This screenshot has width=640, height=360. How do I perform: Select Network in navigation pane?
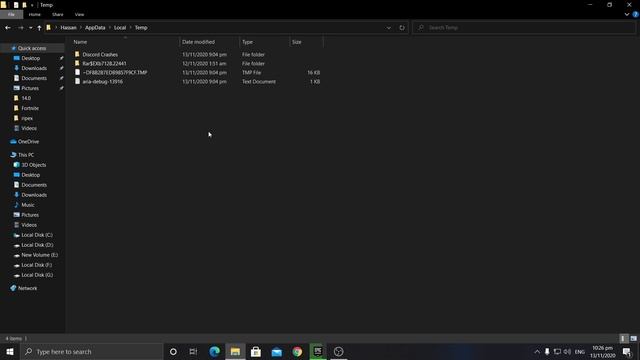point(27,288)
